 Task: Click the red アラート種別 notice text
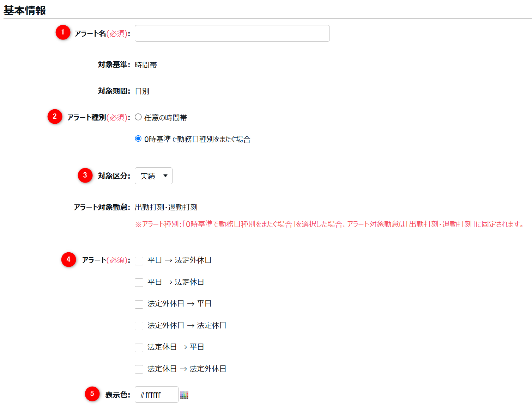click(330, 224)
